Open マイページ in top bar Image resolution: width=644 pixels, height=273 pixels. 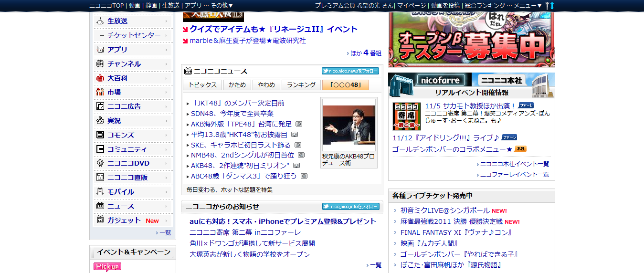411,5
